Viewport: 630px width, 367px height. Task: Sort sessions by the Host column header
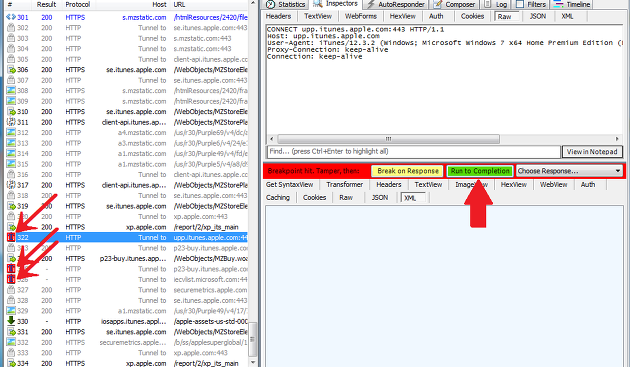point(159,4)
